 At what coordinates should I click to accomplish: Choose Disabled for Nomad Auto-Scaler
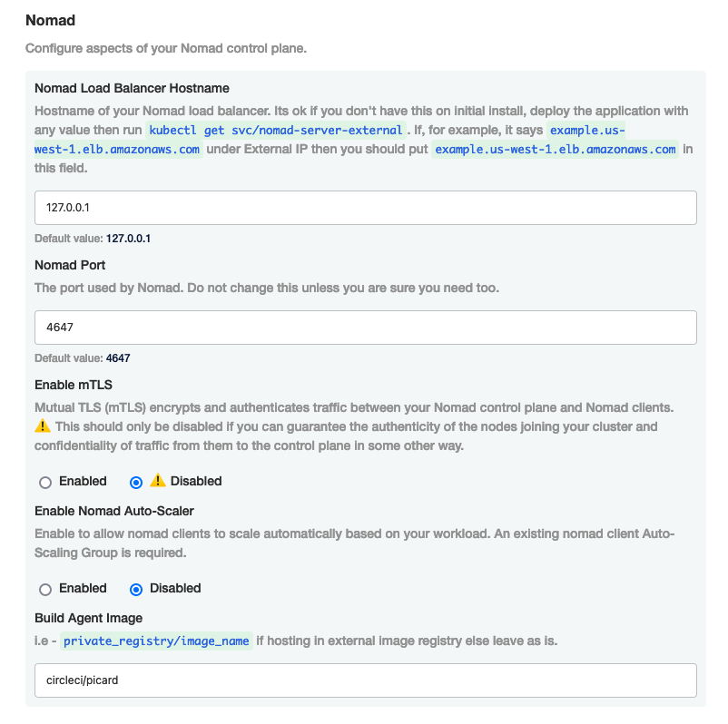click(x=136, y=589)
